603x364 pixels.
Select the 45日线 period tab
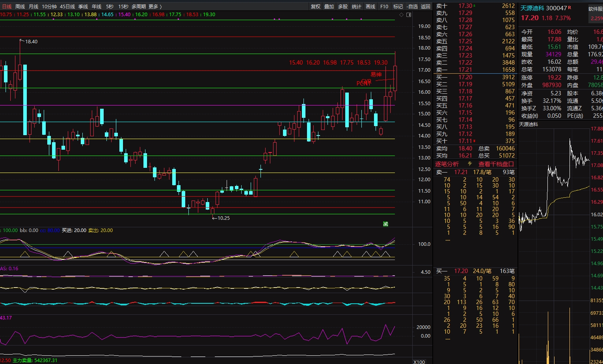click(x=67, y=6)
